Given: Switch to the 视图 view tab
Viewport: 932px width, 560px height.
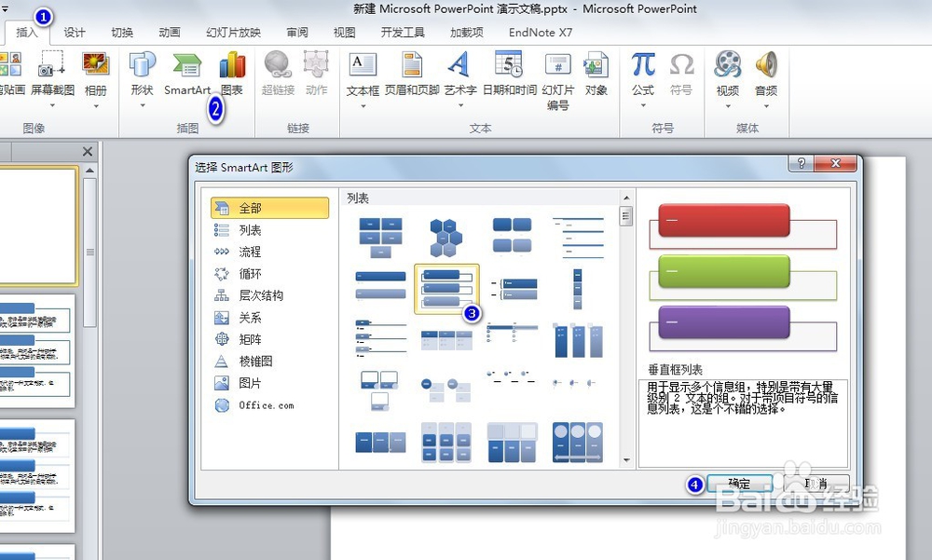Looking at the screenshot, I should pyautogui.click(x=344, y=33).
